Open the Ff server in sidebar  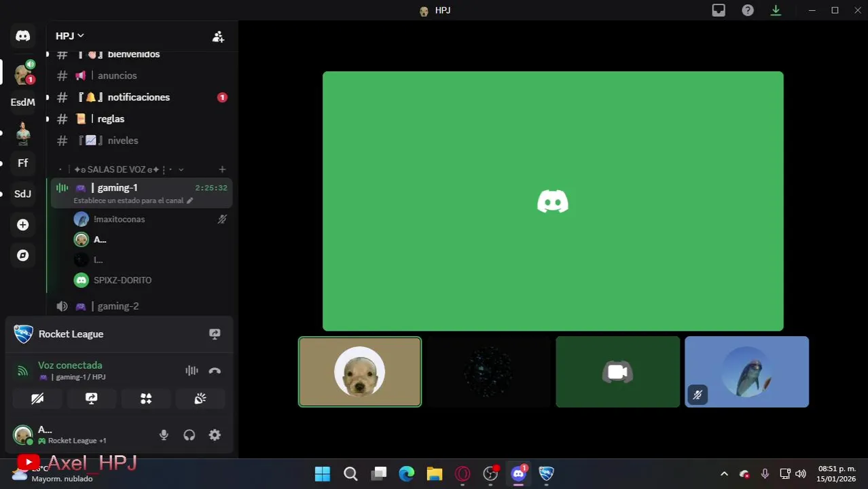pos(22,163)
